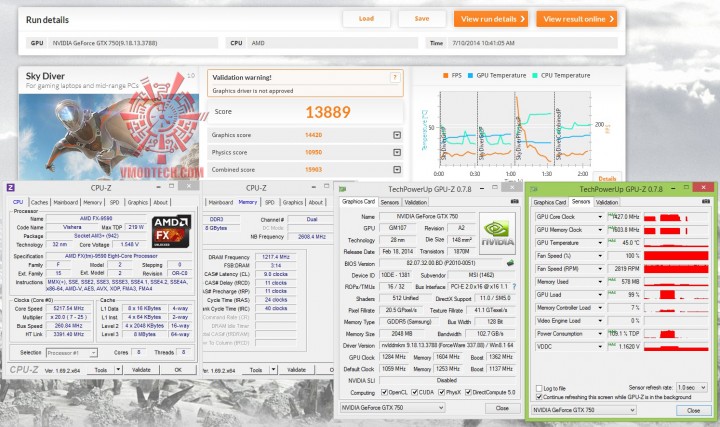The image size is (720, 427).
Task: Select Memory tab in second CPU-Z window
Action: pyautogui.click(x=248, y=202)
